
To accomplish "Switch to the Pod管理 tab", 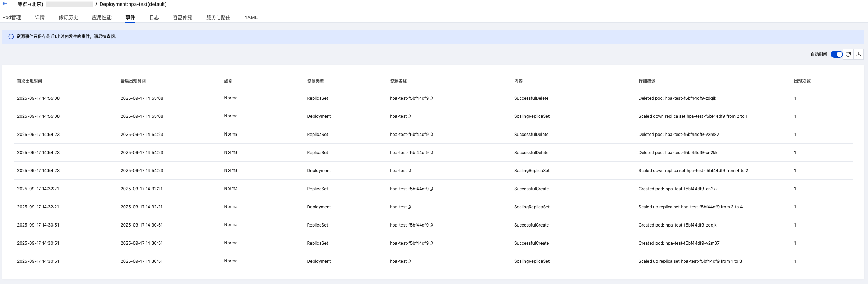I will [11, 17].
